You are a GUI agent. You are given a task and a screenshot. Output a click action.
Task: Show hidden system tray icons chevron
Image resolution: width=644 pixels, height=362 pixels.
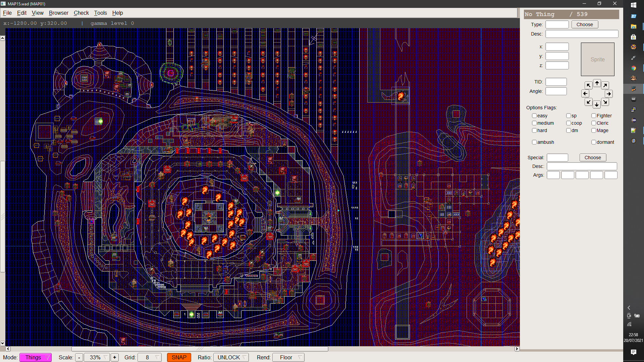click(x=629, y=308)
